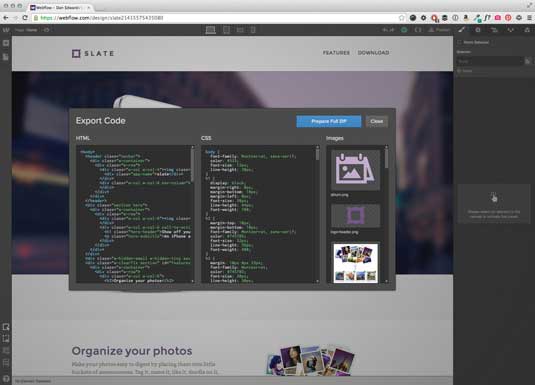This screenshot has width=535, height=385.
Task: Click the DOWNLOAD nav link
Action: pyautogui.click(x=373, y=53)
